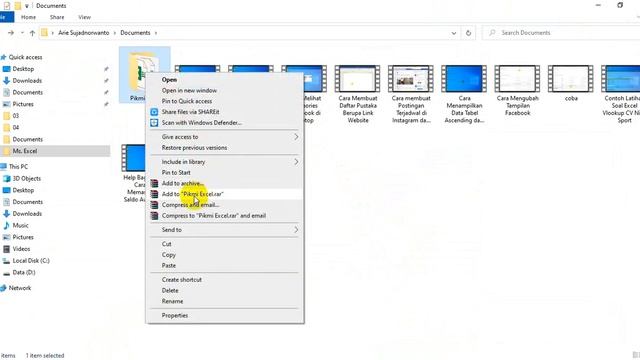Expand the Include in library arrow
This screenshot has width=640, height=360.
[296, 162]
